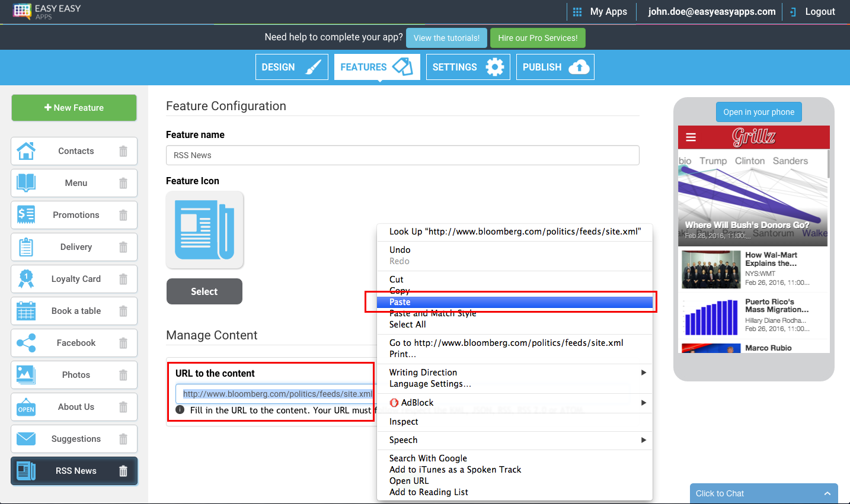This screenshot has height=504, width=850.
Task: Open the Loyalty Card medal icon
Action: tap(25, 279)
